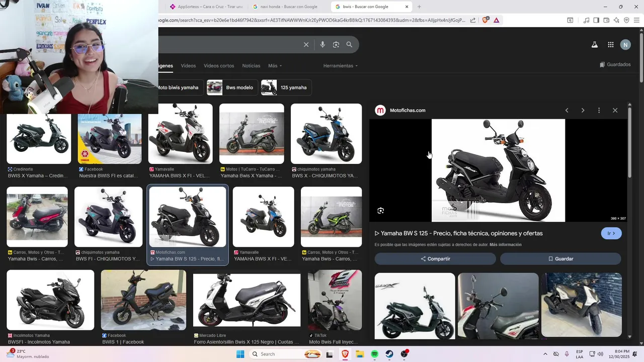Open Steam from the taskbar
Screen dimensions: 644x362
click(389, 354)
